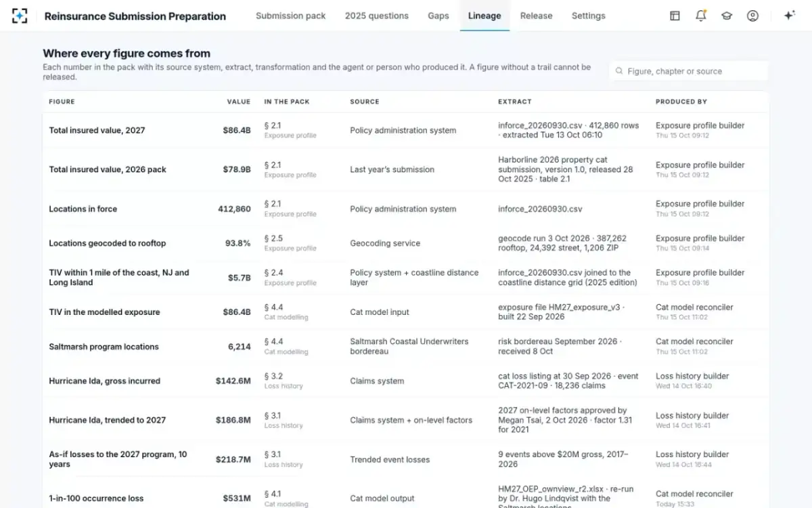Open the notifications bell

point(701,16)
